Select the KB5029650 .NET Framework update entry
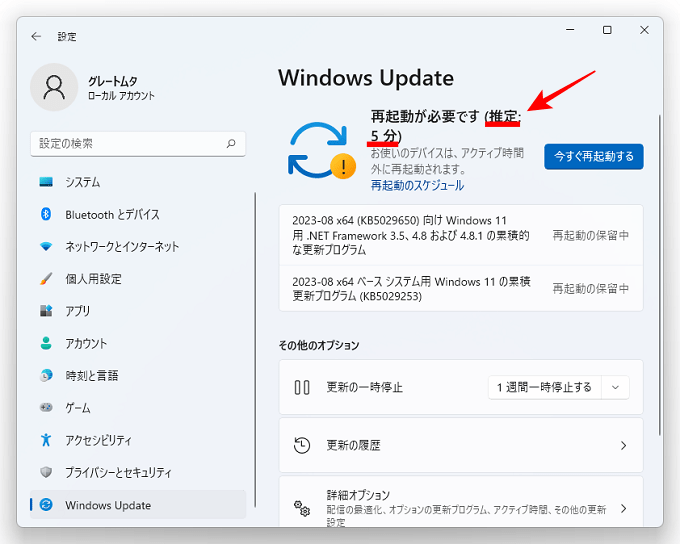 tap(461, 235)
